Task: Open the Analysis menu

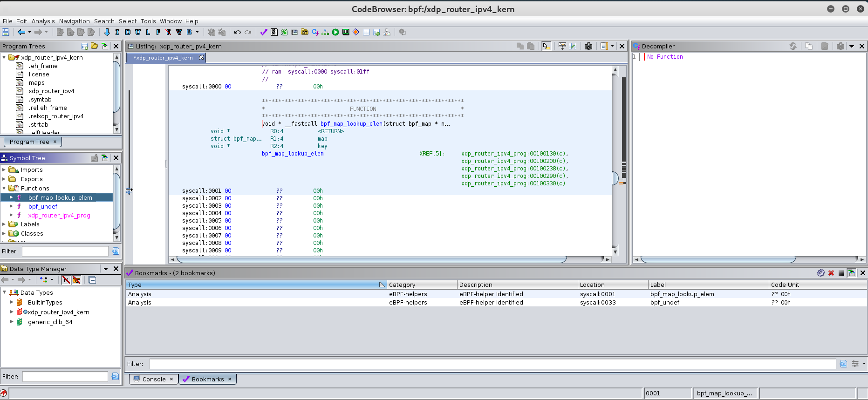Action: [x=43, y=21]
